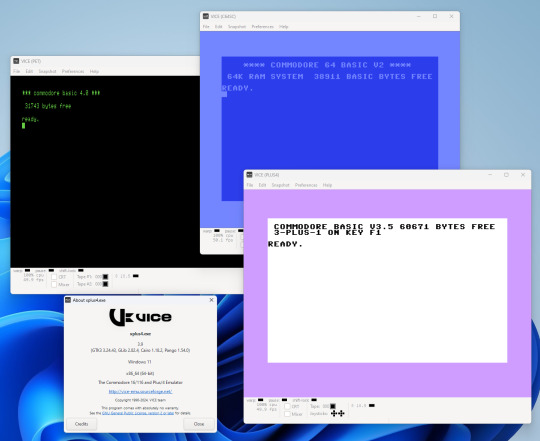Screen dimensions: 540x441
Task: Click the shift-lock LED in the PLUS4 window
Action: tap(314, 400)
